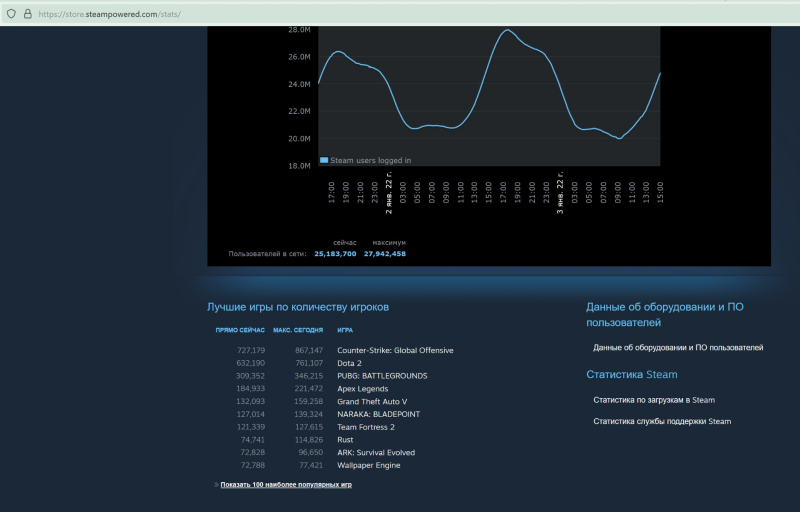Select PUBG: BATTLEGROUNDS in the top games list
The height and width of the screenshot is (512, 800).
coord(382,376)
